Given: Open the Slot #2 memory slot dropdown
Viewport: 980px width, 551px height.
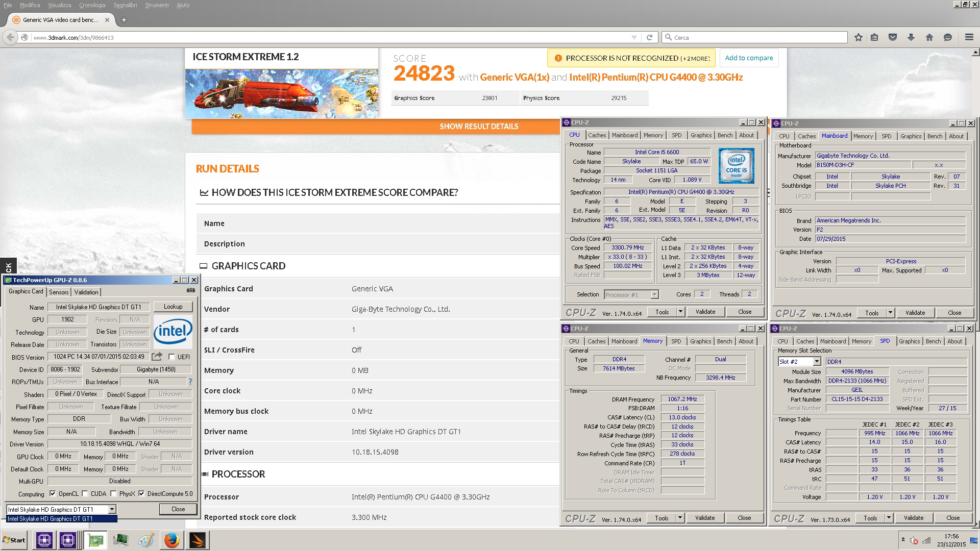Looking at the screenshot, I should click(817, 361).
